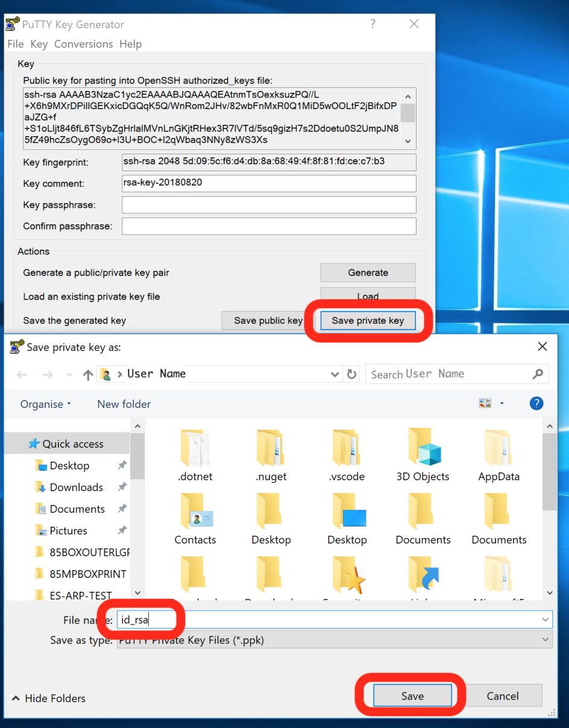Expand the Save as type dropdown

coord(545,640)
